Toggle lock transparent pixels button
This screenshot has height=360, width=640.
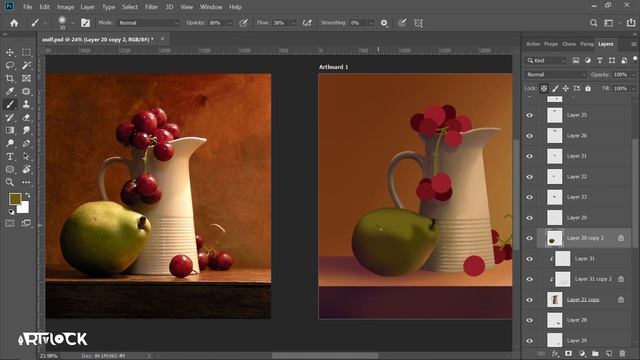(x=544, y=88)
